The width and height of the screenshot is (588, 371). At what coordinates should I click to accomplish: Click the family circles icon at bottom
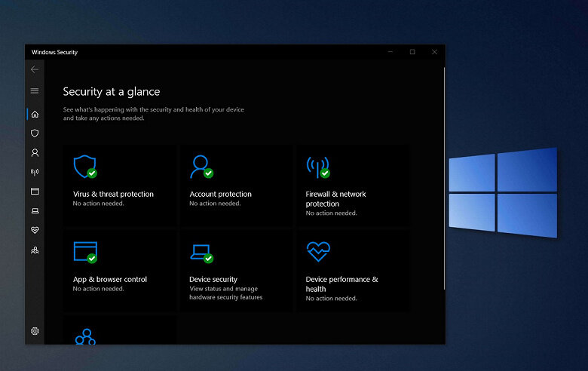coord(85,336)
